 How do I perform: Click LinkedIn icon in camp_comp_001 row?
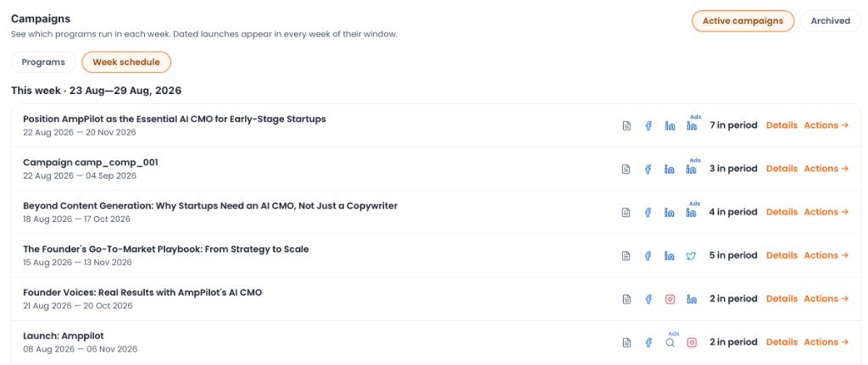pos(670,169)
